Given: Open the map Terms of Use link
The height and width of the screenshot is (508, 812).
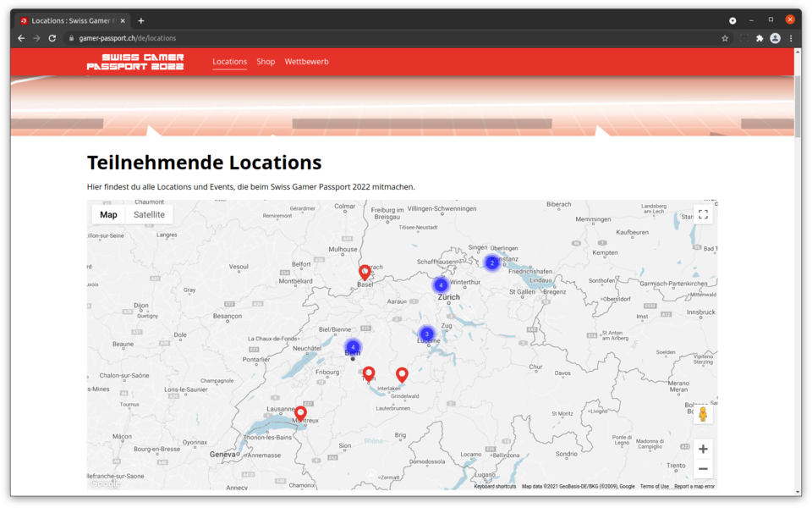Looking at the screenshot, I should (x=654, y=486).
